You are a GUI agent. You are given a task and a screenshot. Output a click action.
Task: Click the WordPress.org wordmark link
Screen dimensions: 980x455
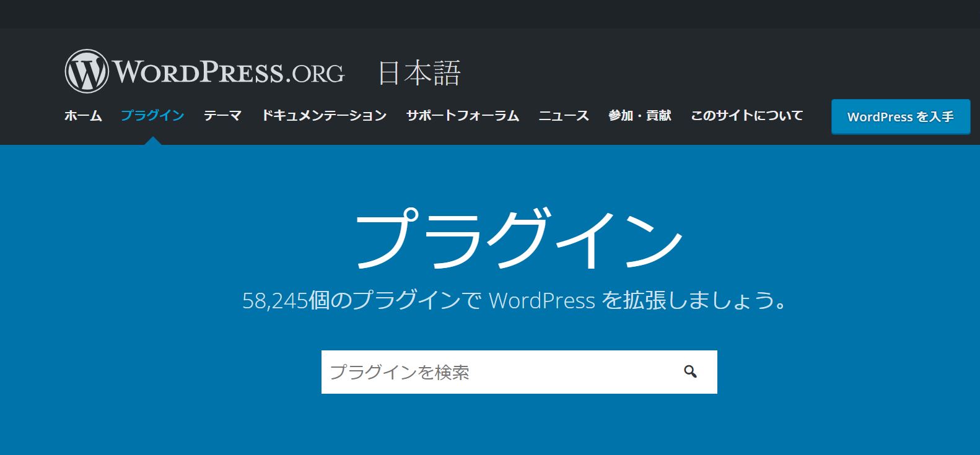pyautogui.click(x=229, y=72)
